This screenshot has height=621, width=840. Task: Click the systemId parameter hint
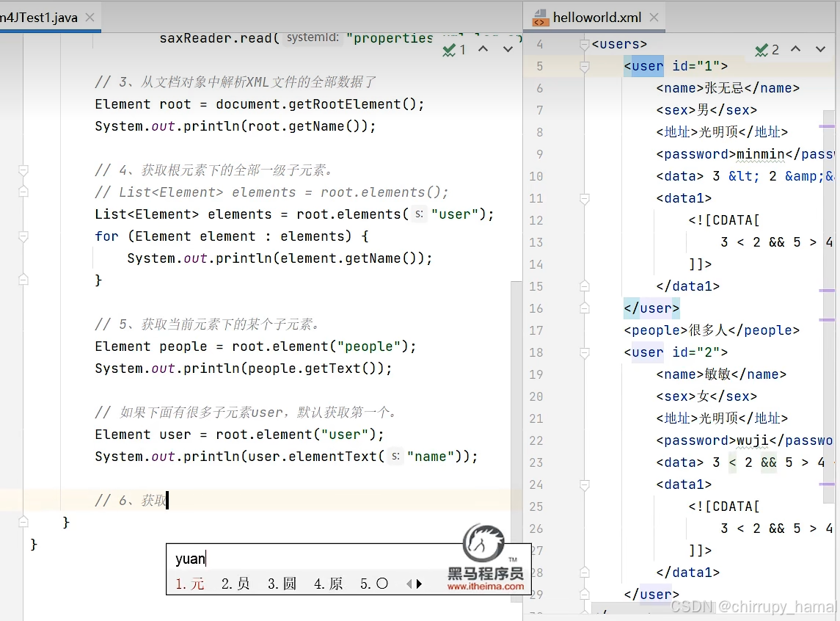313,38
